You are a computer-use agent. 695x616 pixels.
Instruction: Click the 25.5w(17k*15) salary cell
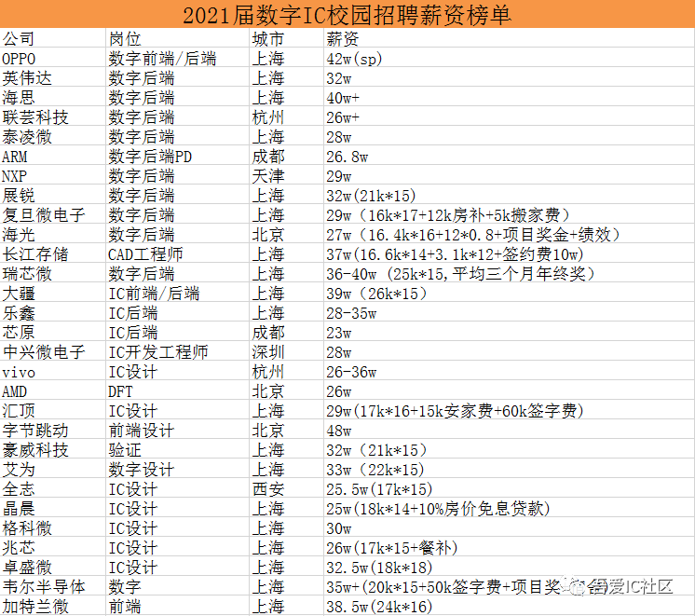point(509,488)
